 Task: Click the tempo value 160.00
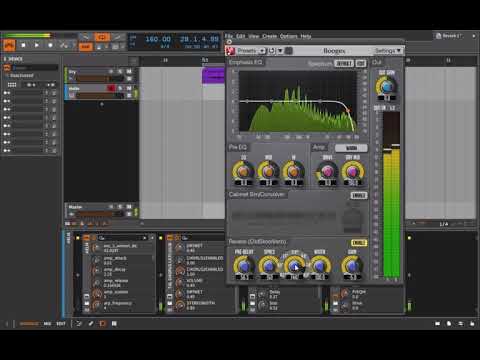(158, 39)
